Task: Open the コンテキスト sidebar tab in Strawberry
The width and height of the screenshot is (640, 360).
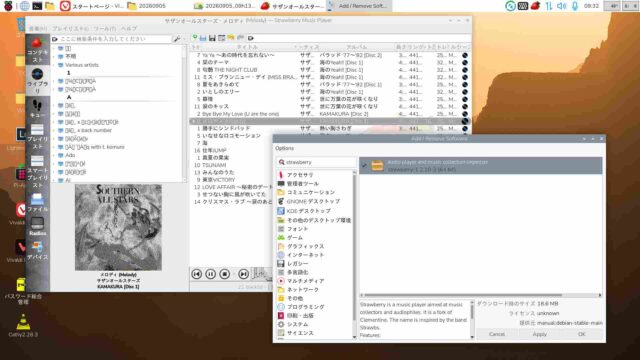Action: 37,50
